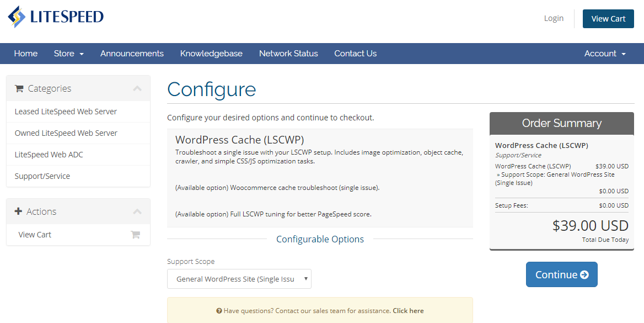Go to the Home page
Screen dimensions: 644x323
click(25, 54)
